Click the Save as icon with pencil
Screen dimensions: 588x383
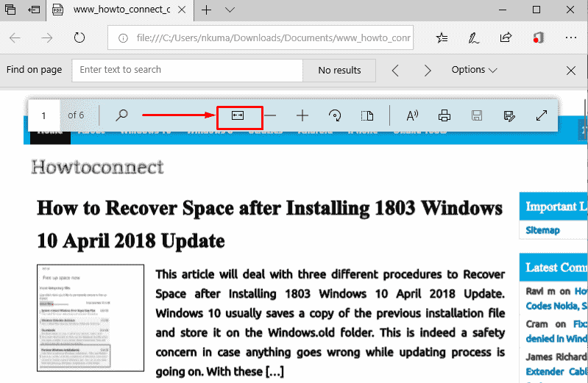pos(509,116)
